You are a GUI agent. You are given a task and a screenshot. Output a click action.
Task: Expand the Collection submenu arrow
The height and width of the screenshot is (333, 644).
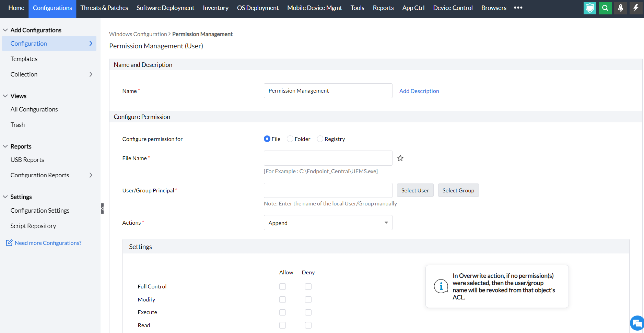pyautogui.click(x=91, y=74)
